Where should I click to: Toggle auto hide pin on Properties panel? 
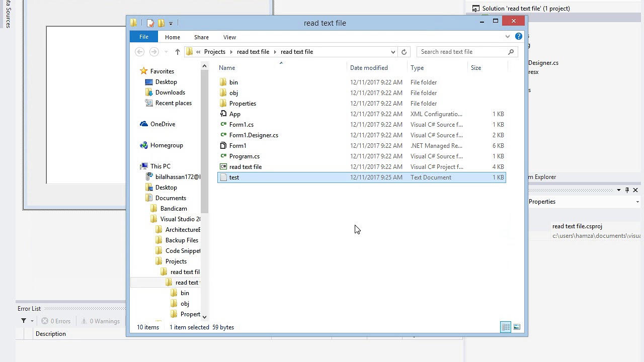(627, 190)
